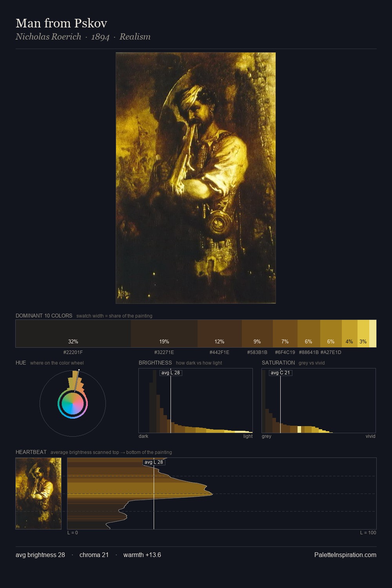392x588 pixels.
Task: Click the pale yellow bar in Saturation histogram
Action: (x=299, y=430)
